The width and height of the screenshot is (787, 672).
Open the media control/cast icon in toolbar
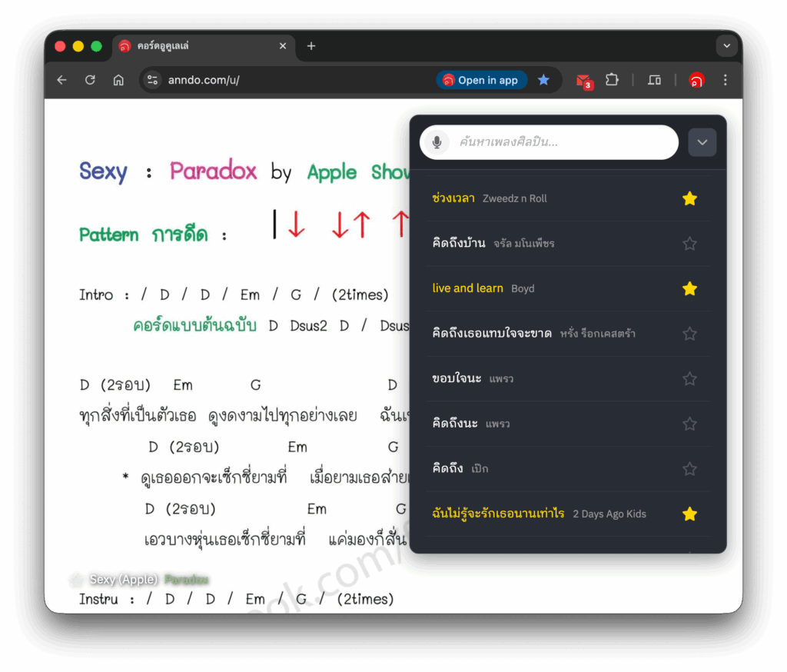coord(654,80)
